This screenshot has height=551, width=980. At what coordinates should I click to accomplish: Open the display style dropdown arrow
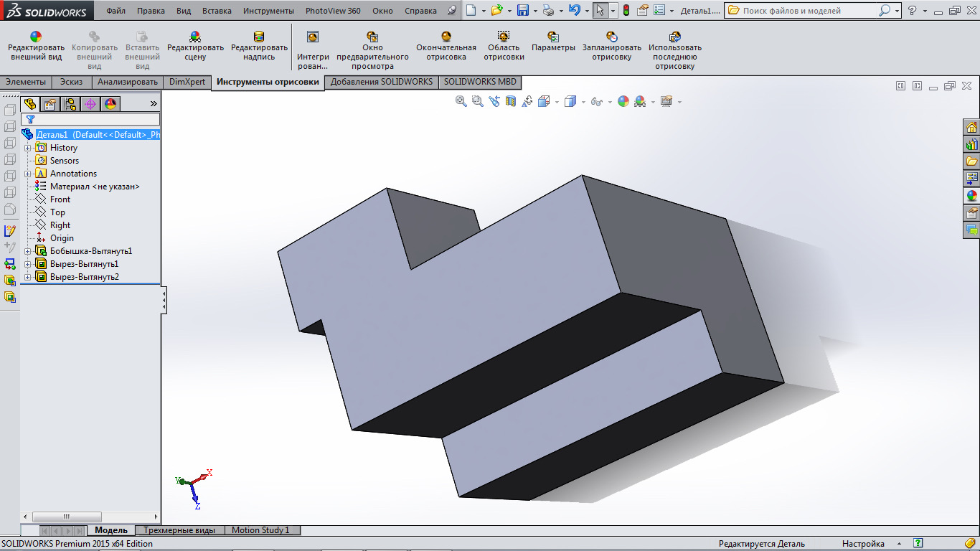[x=583, y=103]
